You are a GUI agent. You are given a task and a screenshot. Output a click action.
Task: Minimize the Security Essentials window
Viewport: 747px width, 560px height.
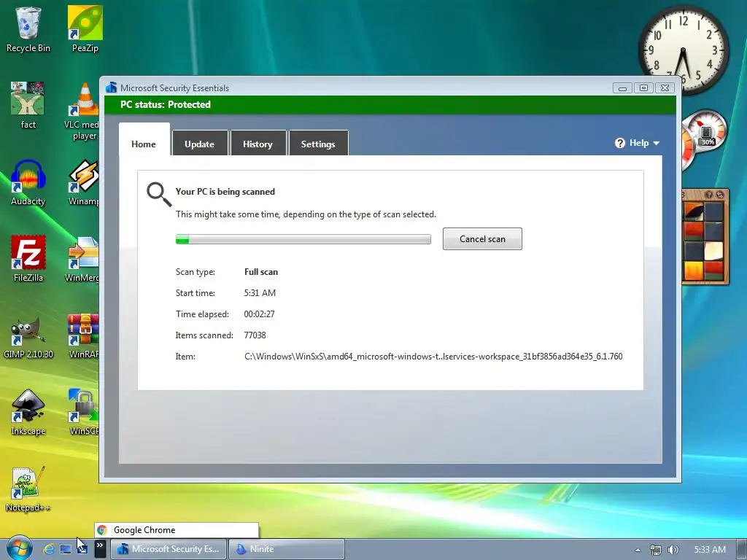click(x=622, y=88)
